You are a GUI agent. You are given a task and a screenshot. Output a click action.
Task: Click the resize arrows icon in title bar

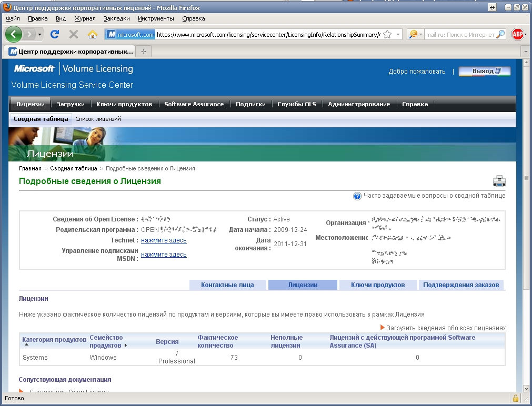(492, 7)
